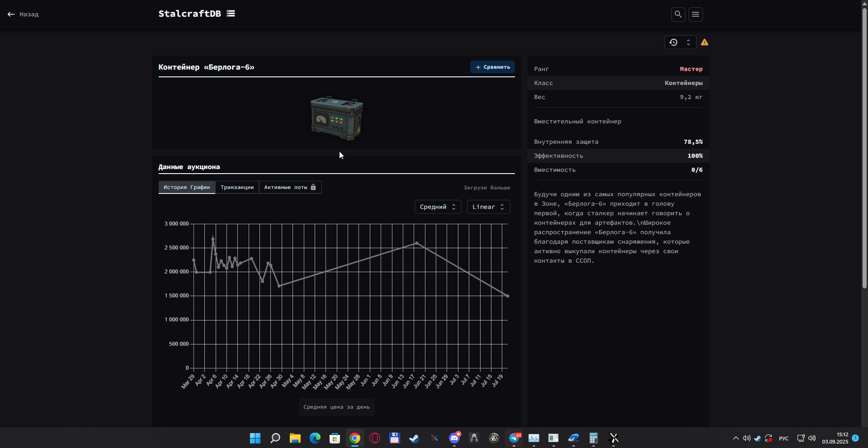Open Telegram from the taskbar
Viewport: 868px width, 448px height.
tap(514, 438)
